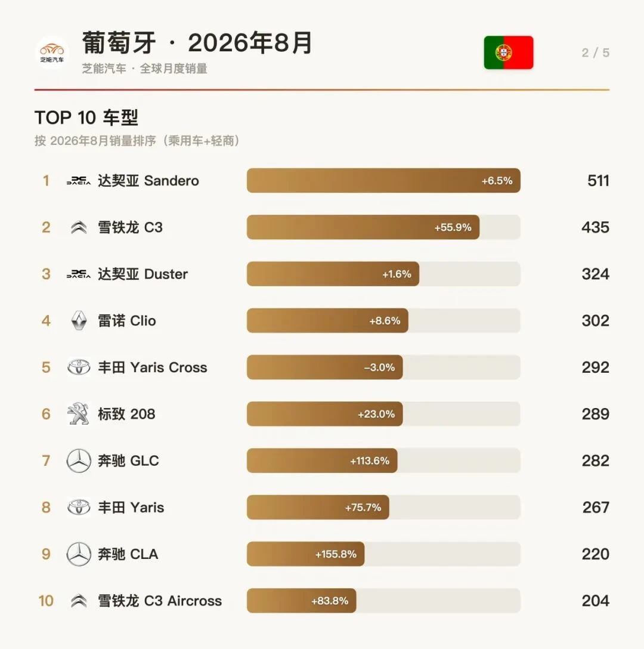This screenshot has width=644, height=649.
Task: Click the Mercedes logo beside 奔驰 GLC
Action: (x=79, y=461)
